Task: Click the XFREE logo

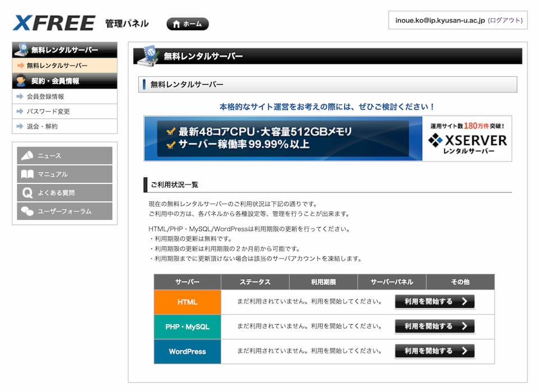Action: [x=54, y=23]
